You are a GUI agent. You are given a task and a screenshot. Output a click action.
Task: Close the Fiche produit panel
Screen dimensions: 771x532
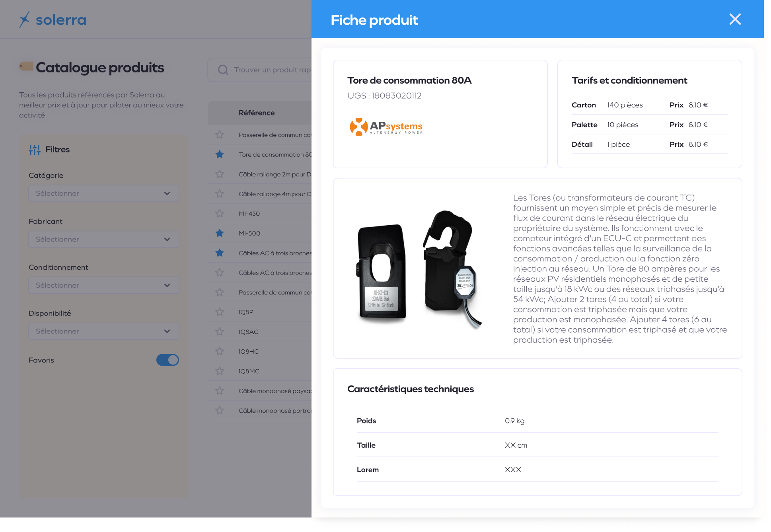click(735, 19)
